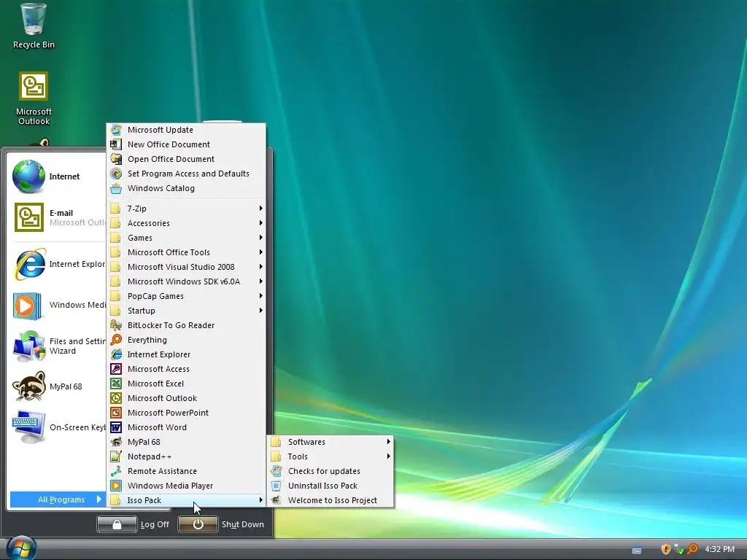
Task: Launch Internet Explorer from pinned list icon
Action: [x=29, y=264]
